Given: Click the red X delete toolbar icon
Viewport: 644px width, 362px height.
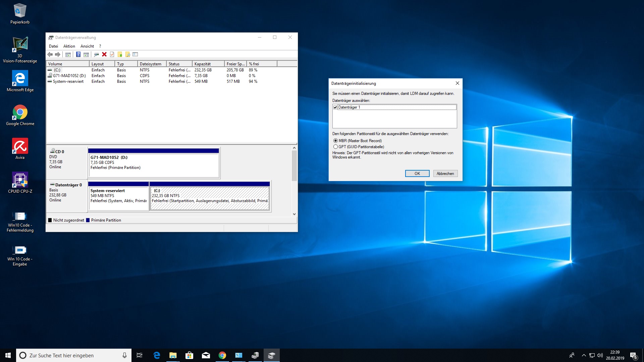Looking at the screenshot, I should (x=104, y=54).
